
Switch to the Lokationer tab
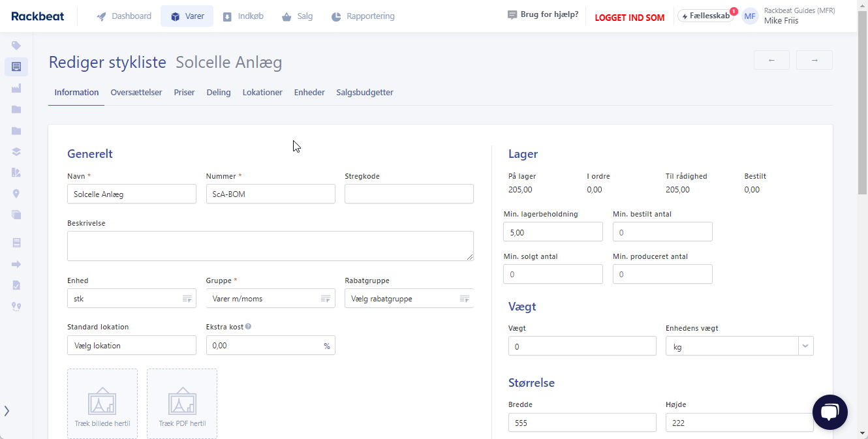262,93
